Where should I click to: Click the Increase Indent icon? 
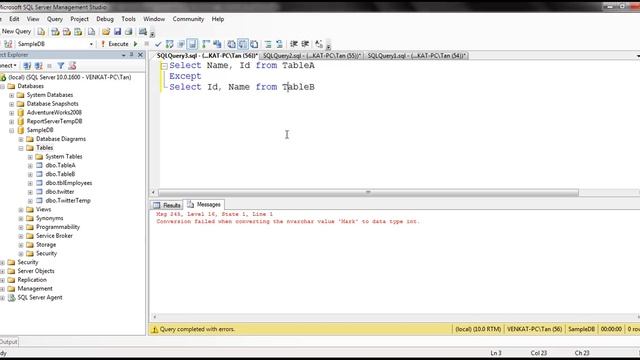coord(305,44)
